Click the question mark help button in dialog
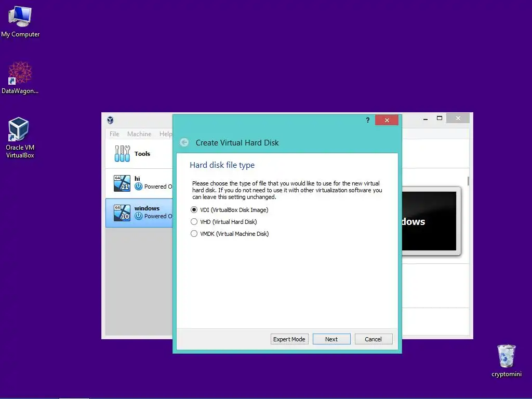This screenshot has width=532, height=399. coord(367,120)
